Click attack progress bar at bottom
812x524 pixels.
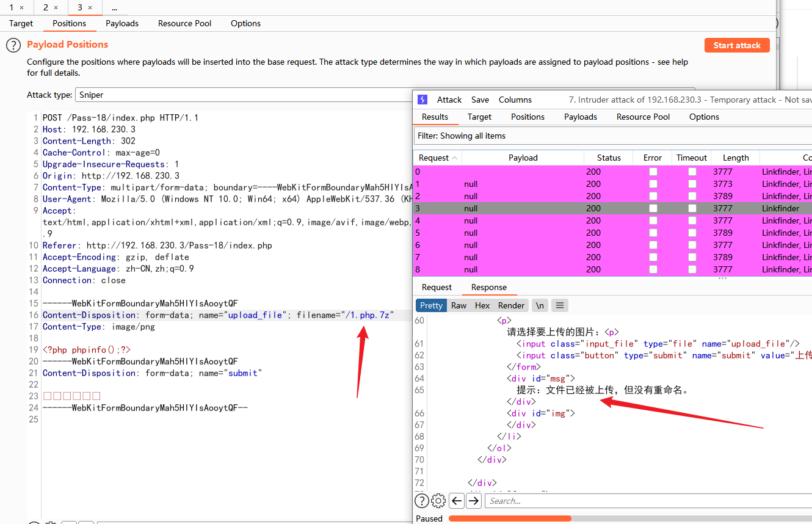pyautogui.click(x=630, y=519)
